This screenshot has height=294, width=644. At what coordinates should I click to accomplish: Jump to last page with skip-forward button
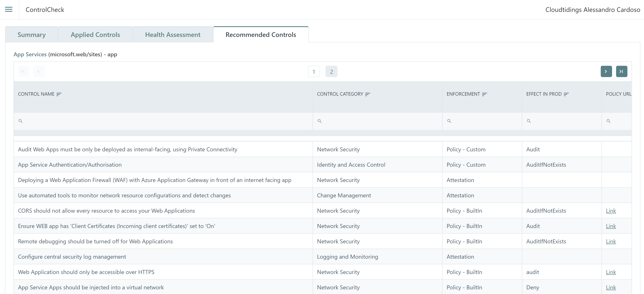coord(621,72)
